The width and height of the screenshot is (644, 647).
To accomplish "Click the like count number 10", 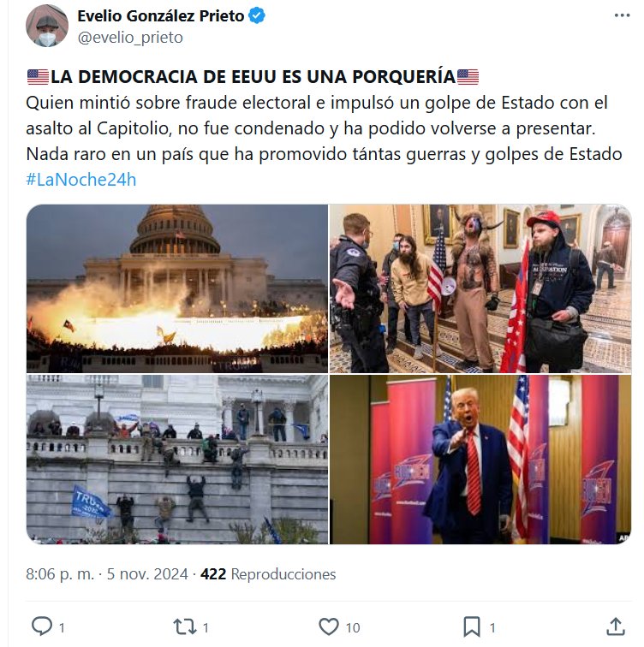I will click(353, 627).
